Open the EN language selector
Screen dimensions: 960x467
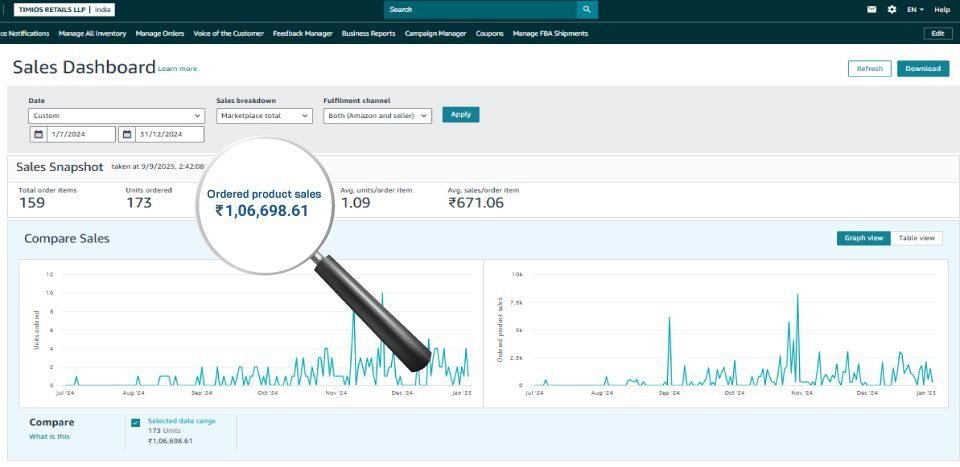pos(914,10)
